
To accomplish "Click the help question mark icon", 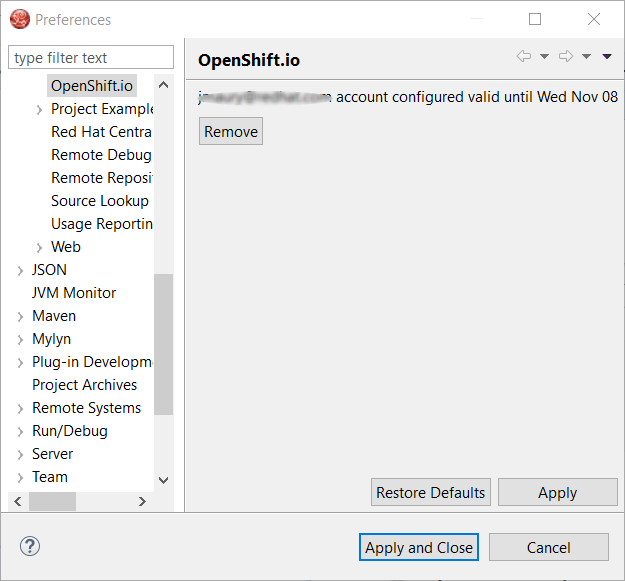I will point(30,547).
